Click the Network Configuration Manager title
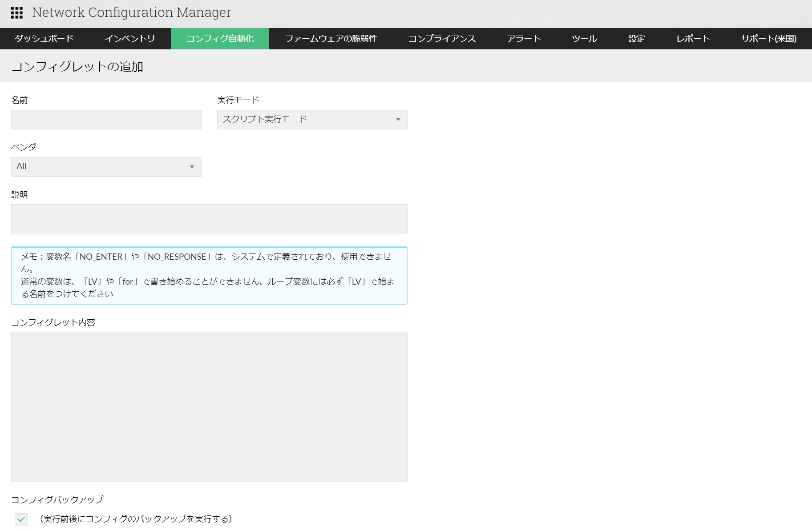812x531 pixels. point(132,12)
